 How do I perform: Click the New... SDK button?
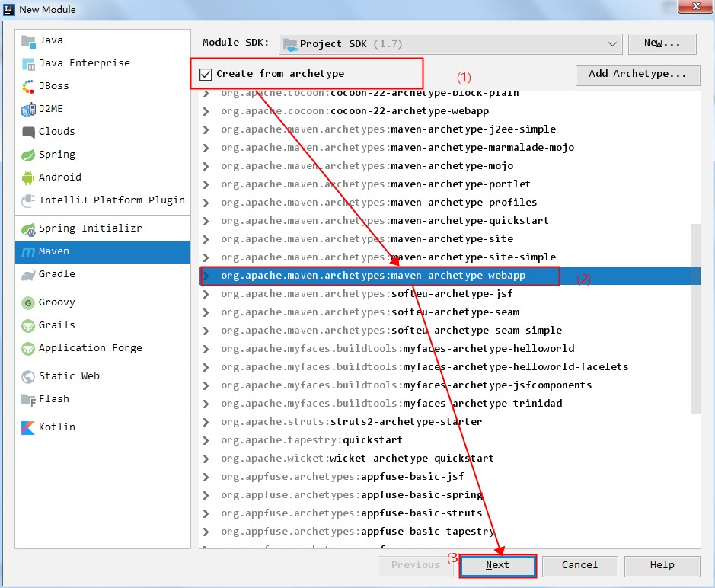pyautogui.click(x=662, y=43)
